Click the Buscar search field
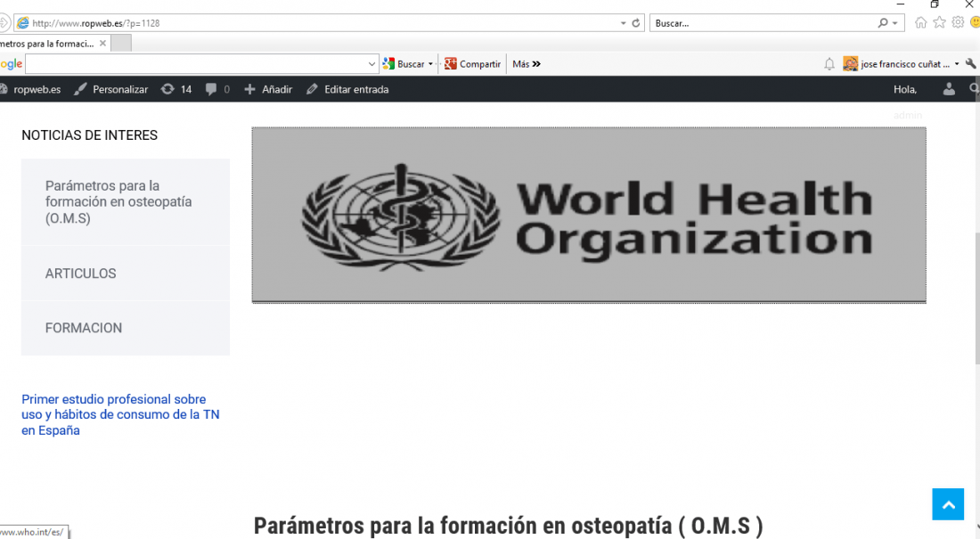Image resolution: width=980 pixels, height=539 pixels. pyautogui.click(x=764, y=23)
